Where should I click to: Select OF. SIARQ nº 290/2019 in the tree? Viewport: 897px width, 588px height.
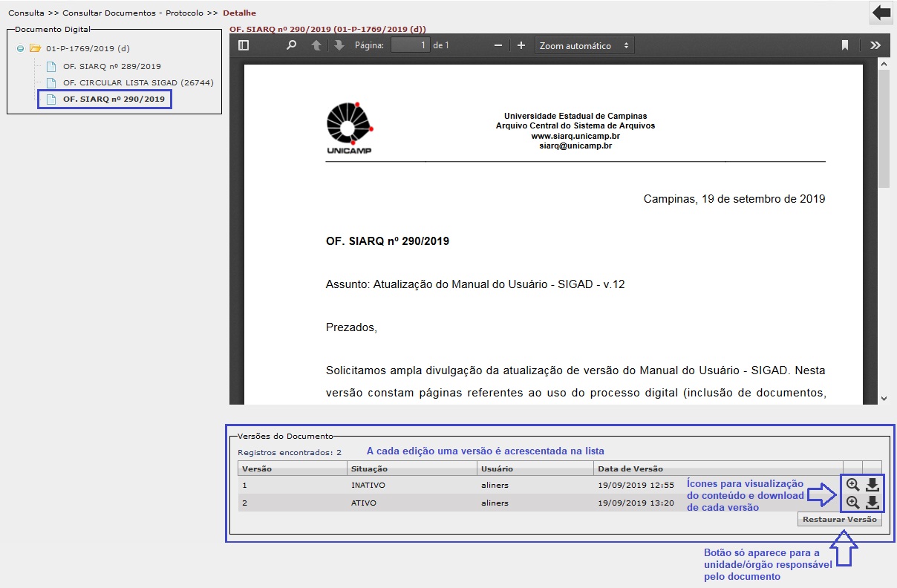tap(114, 99)
